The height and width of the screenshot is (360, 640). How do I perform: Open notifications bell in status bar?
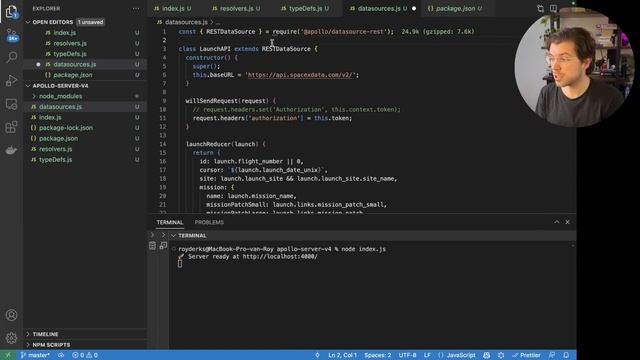click(566, 355)
